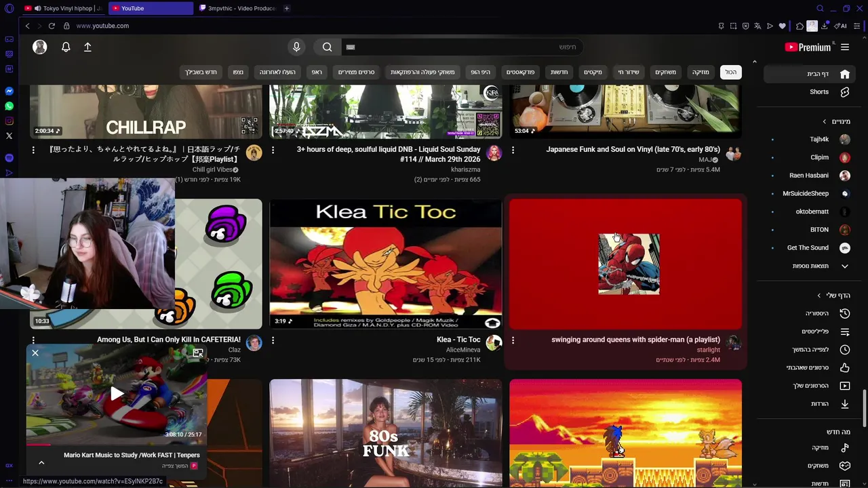Open X (Twitter) in the Opera sidebar
868x488 pixels.
tap(9, 136)
